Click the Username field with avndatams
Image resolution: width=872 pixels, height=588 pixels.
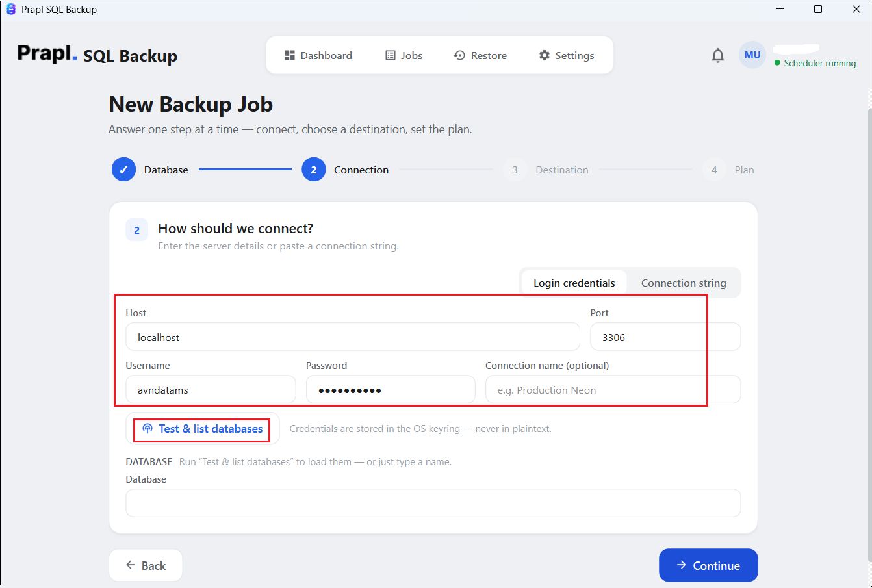coord(211,390)
